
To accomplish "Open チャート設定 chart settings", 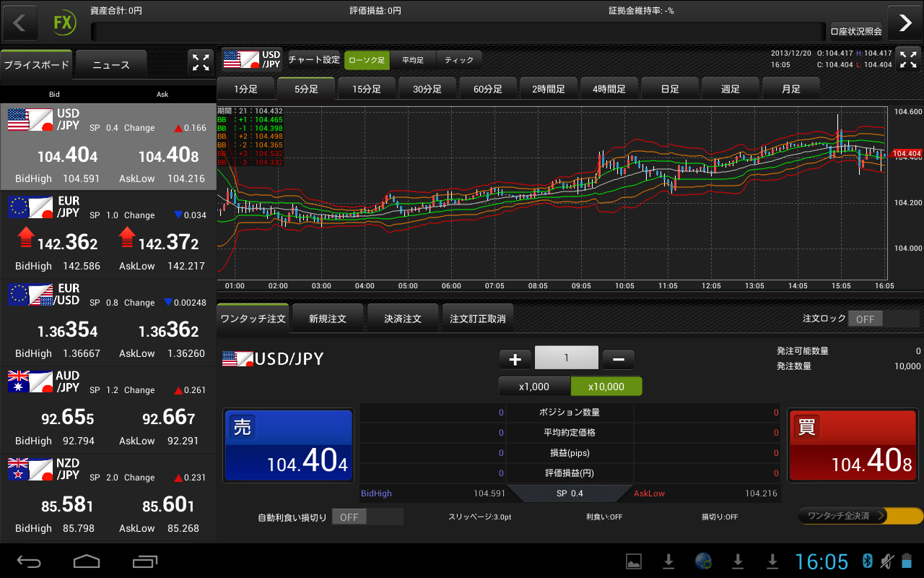I will (314, 60).
